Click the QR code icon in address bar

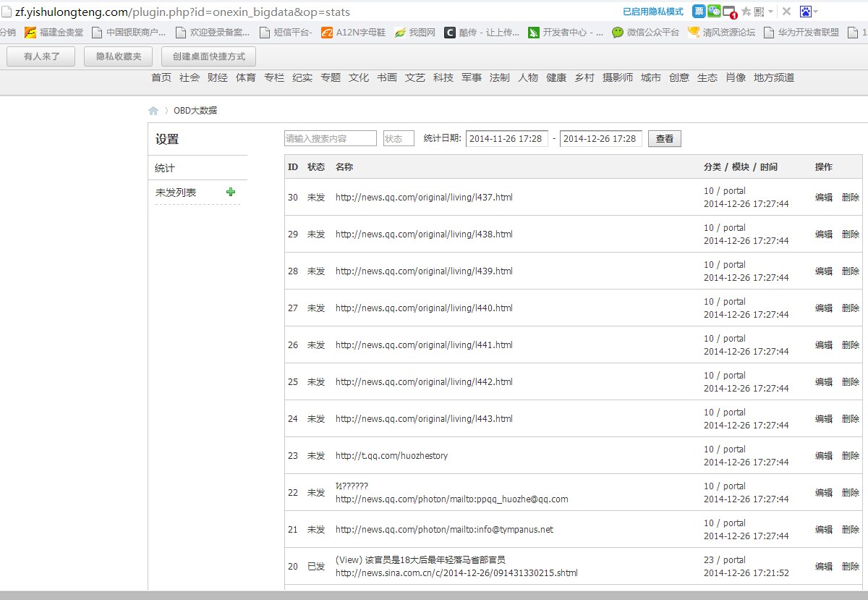coord(759,12)
